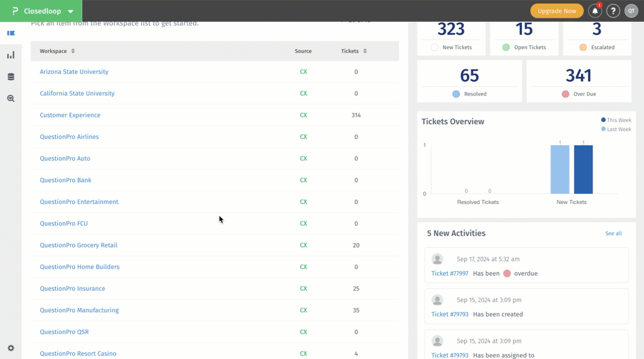The height and width of the screenshot is (359, 644).
Task: Click the blue Resolved status circle
Action: tap(456, 94)
